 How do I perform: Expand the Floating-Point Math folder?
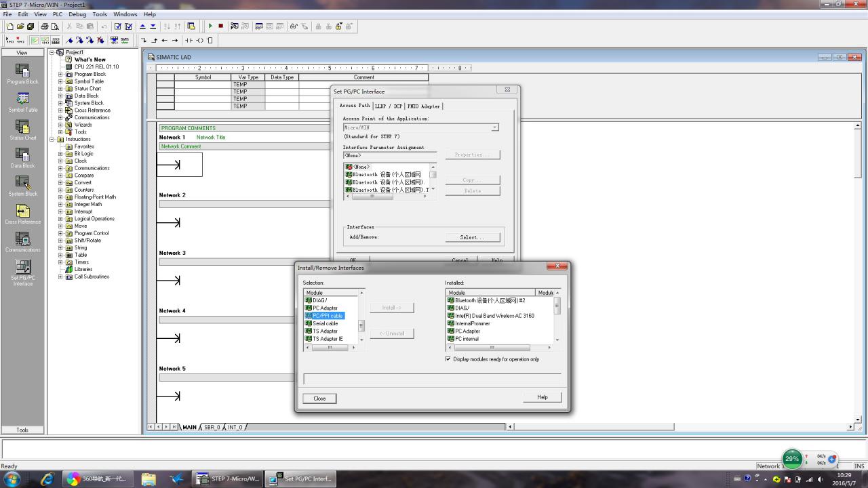click(x=60, y=197)
